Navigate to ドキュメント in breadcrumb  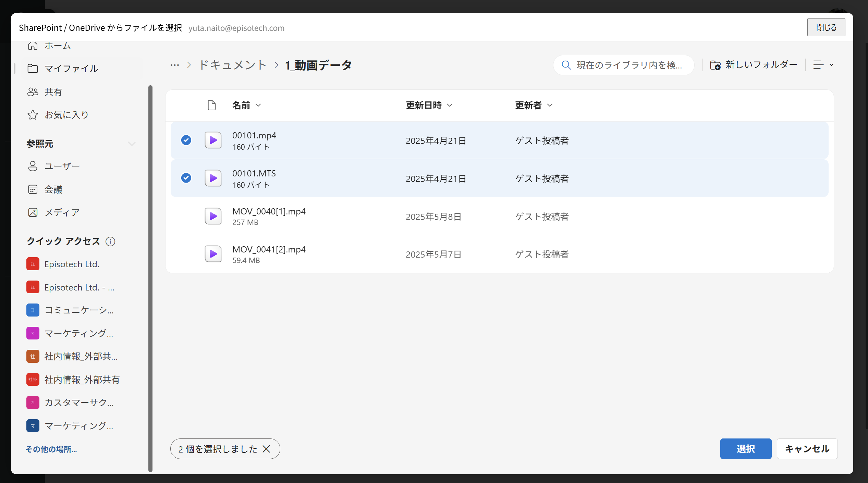pyautogui.click(x=233, y=65)
